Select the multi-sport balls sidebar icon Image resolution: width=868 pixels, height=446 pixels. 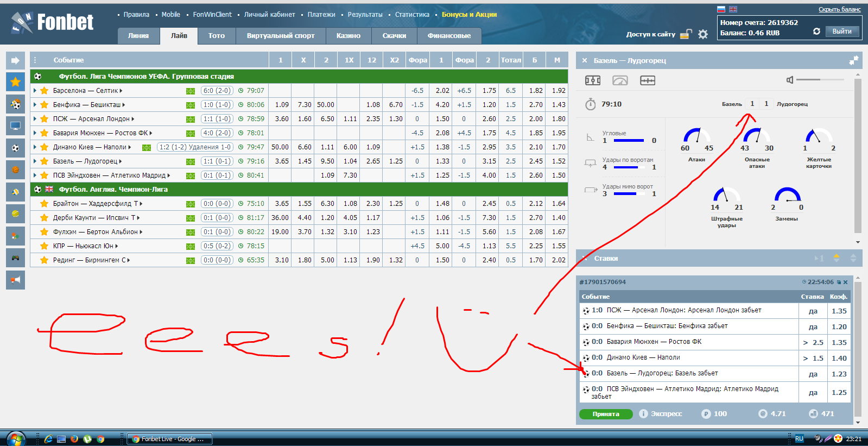point(15,104)
